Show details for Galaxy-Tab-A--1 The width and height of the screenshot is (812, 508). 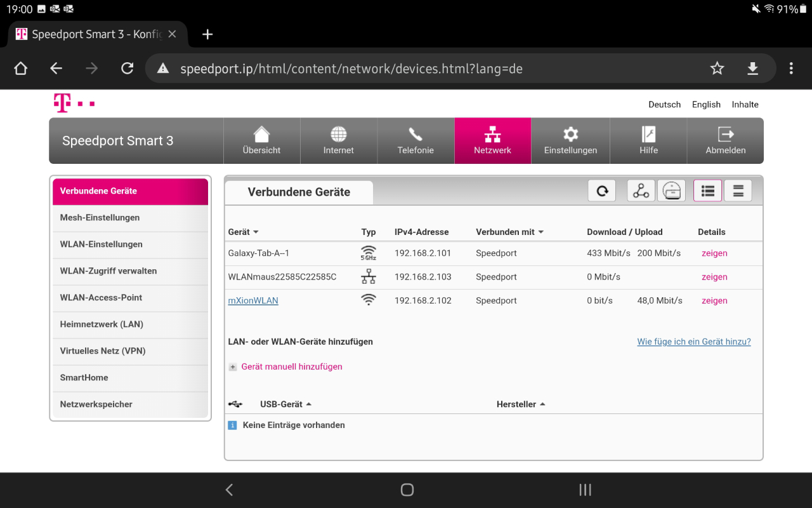714,253
